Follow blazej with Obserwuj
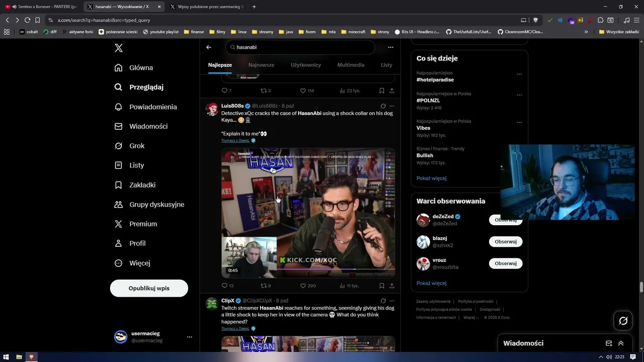 coord(506,241)
